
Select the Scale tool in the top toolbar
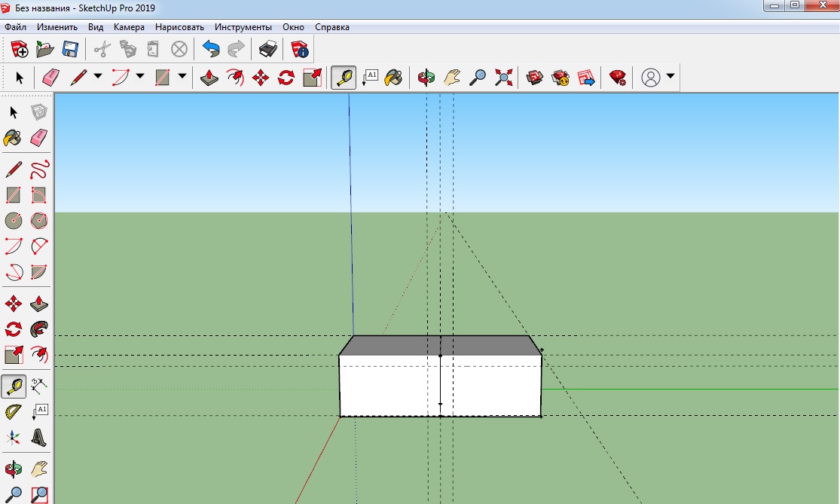[312, 78]
